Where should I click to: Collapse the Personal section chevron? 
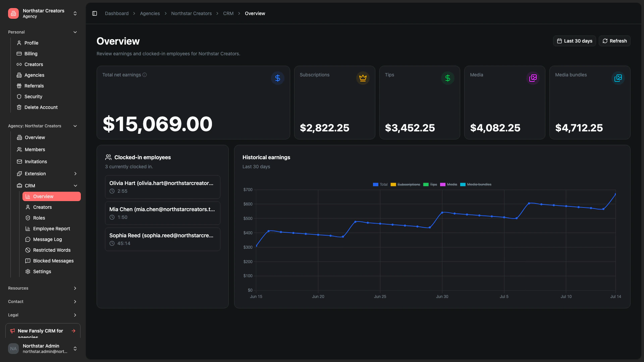tap(75, 32)
